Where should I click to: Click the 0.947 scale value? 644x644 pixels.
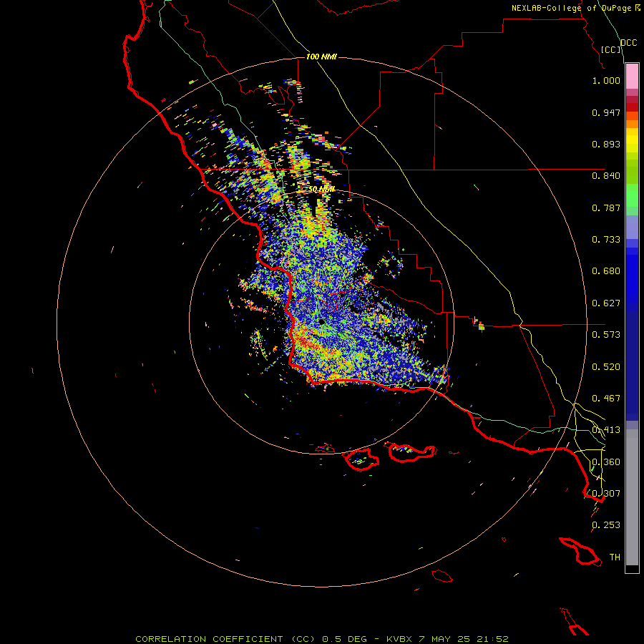[x=606, y=112]
